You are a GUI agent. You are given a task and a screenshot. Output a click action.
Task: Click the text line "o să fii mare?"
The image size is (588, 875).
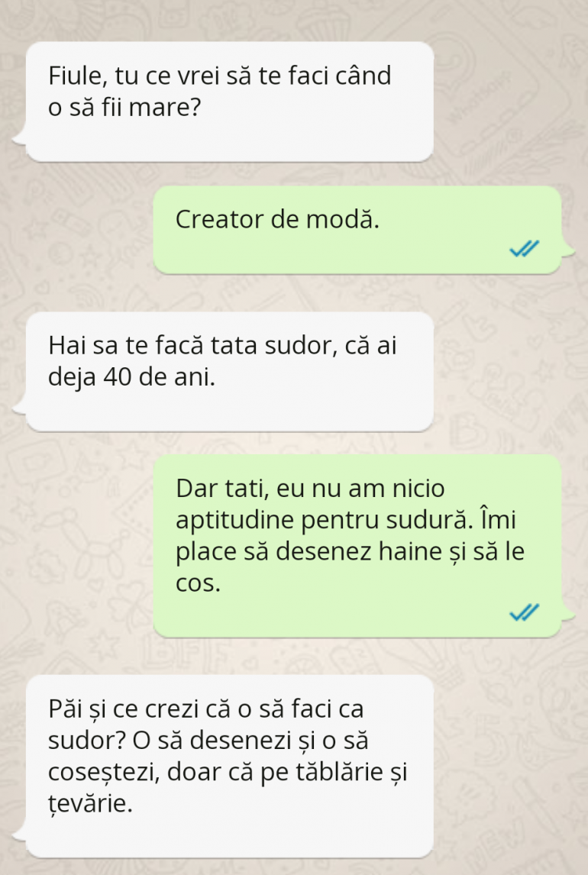click(124, 107)
